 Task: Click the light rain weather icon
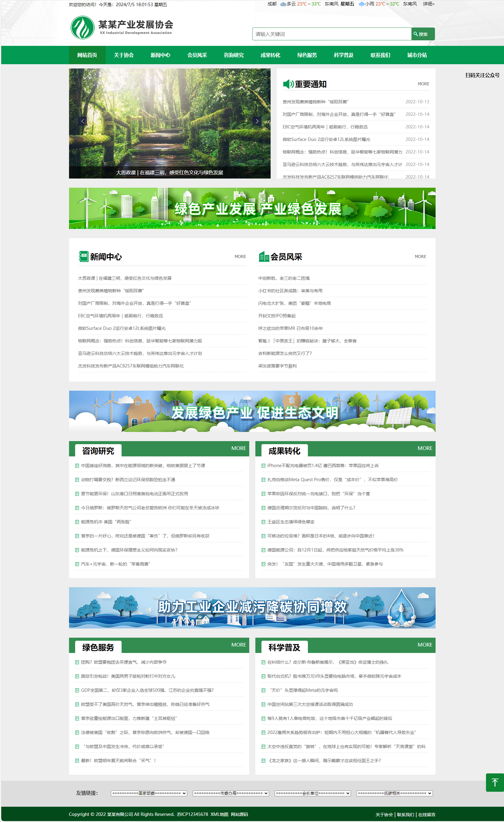coord(361,4)
